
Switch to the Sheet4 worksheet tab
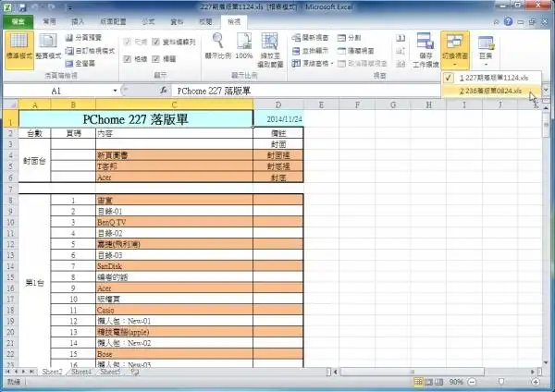(81, 372)
